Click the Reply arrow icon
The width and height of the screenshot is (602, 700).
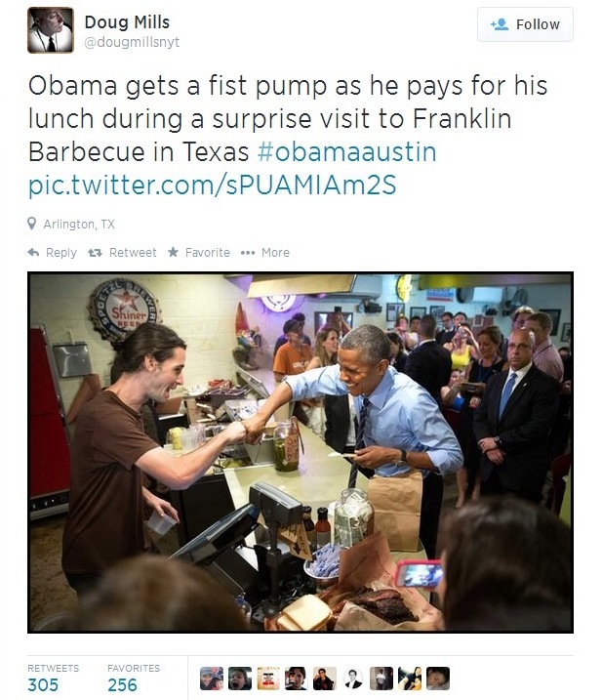point(33,252)
